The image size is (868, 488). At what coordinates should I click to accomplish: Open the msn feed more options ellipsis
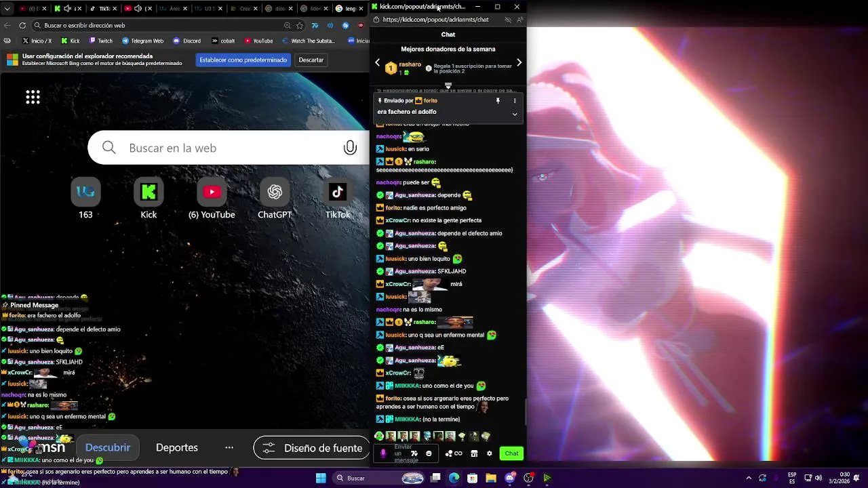click(x=229, y=447)
